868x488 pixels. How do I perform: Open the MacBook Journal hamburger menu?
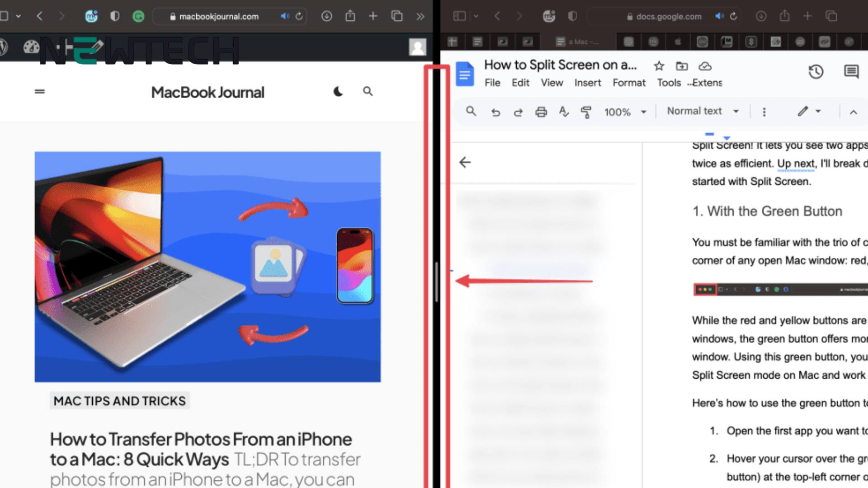[40, 91]
